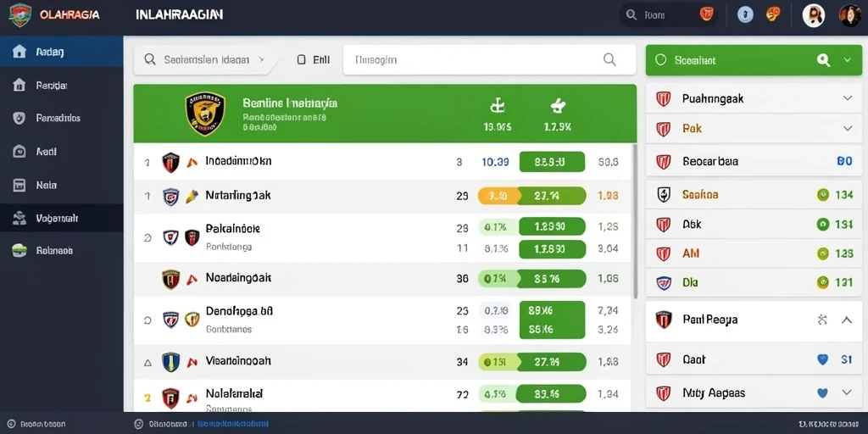The width and height of the screenshot is (868, 434).
Task: Click the Dk blue shield icon
Action: (663, 283)
